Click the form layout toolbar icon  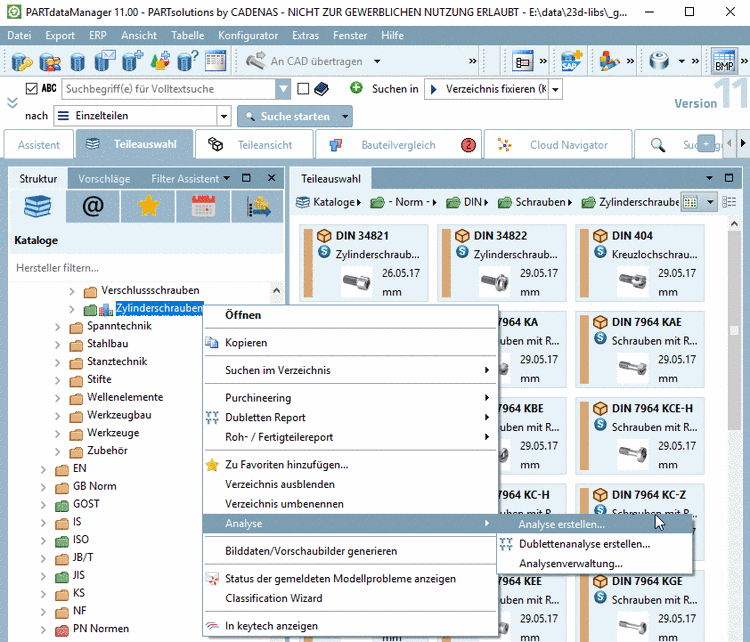(x=522, y=61)
